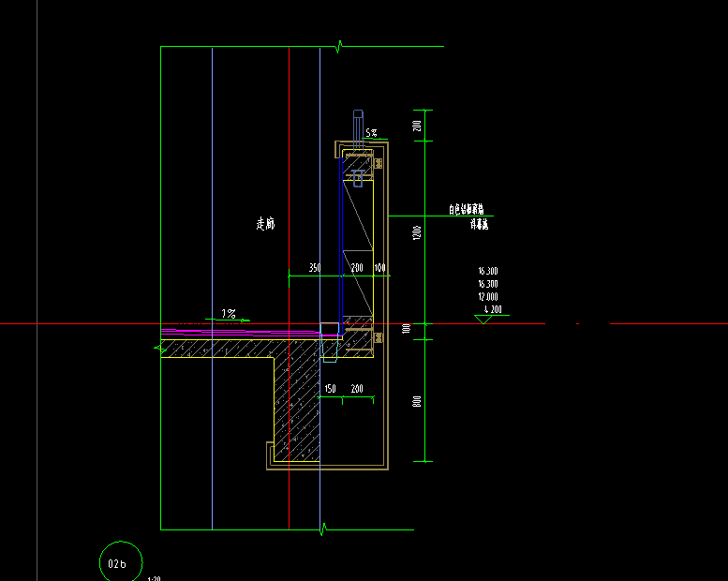Image resolution: width=728 pixels, height=581 pixels.
Task: Click the '350' horizontal dimension text
Action: [x=315, y=267]
